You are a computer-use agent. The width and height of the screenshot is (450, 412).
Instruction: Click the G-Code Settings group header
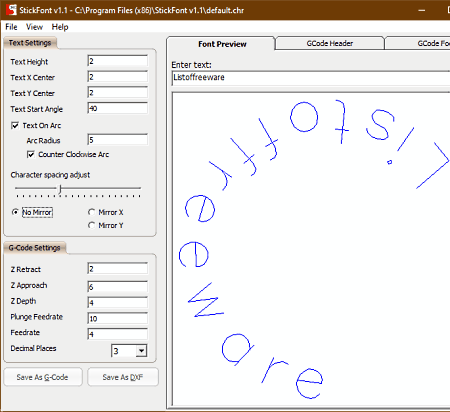[x=34, y=248]
